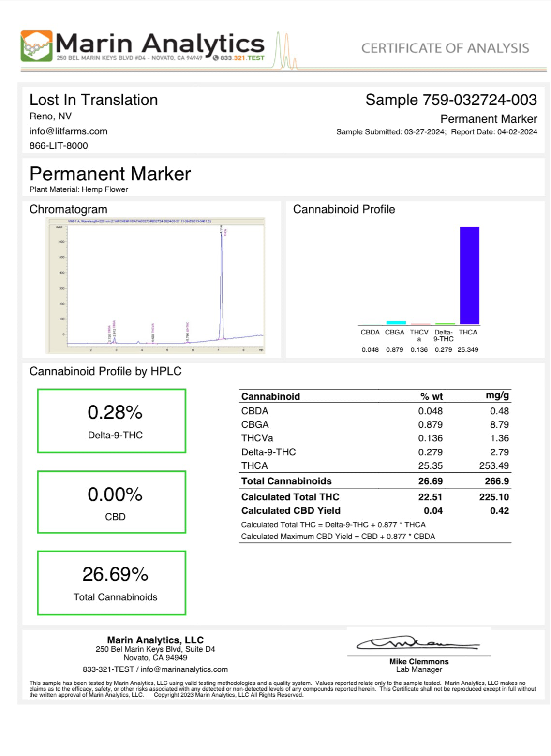Click the 866-LIT-8000 phone number

[x=59, y=145]
